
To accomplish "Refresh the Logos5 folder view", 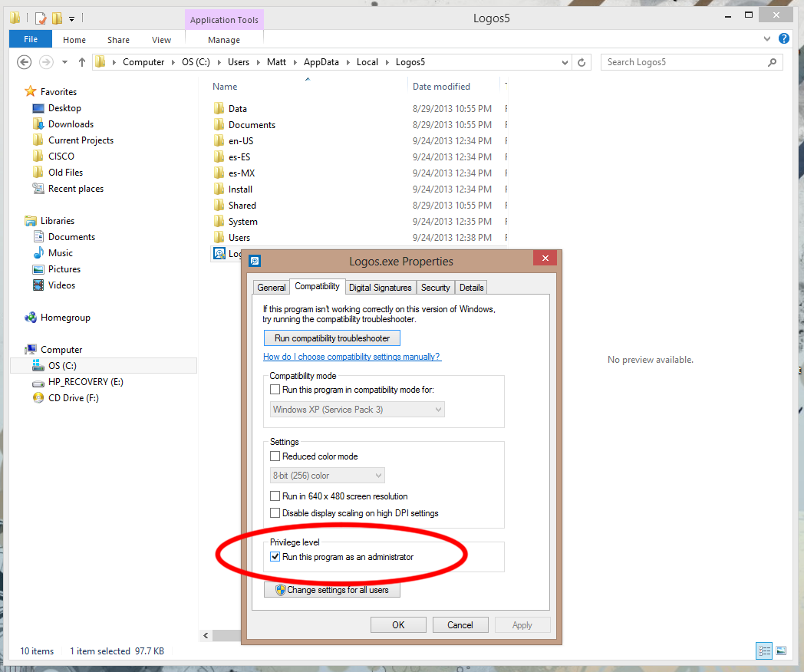I will point(582,63).
